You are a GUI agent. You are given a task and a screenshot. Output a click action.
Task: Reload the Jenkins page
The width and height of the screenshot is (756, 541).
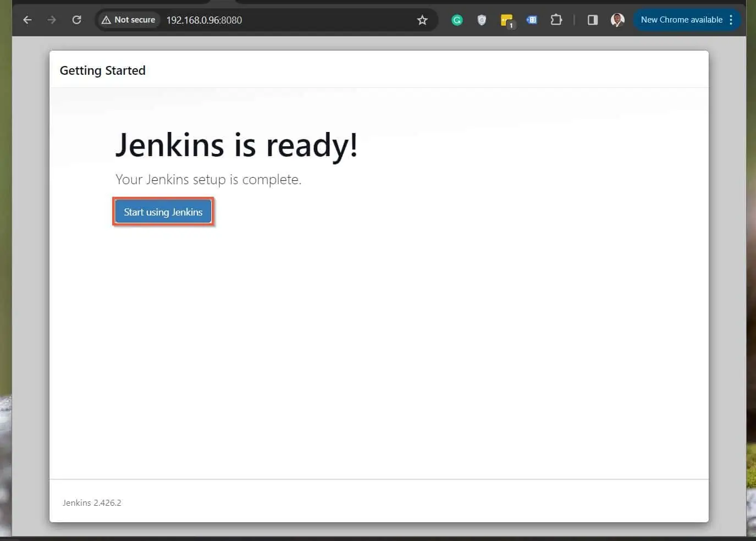pos(76,20)
